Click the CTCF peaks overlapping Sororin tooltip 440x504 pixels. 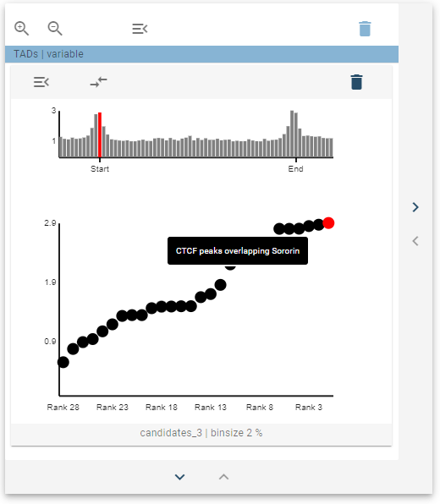click(238, 251)
